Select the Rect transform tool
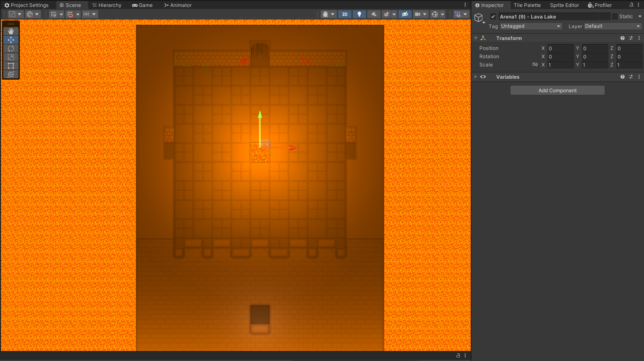This screenshot has width=644, height=361. [11, 66]
